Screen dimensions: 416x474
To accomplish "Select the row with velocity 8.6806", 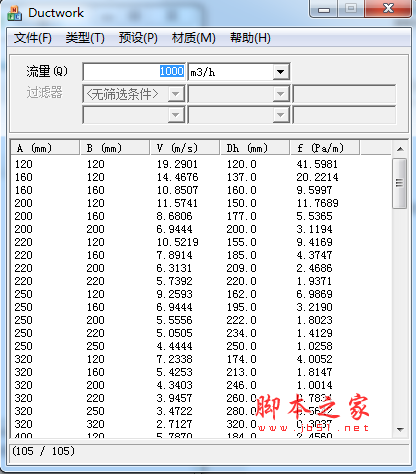I will pos(201,216).
